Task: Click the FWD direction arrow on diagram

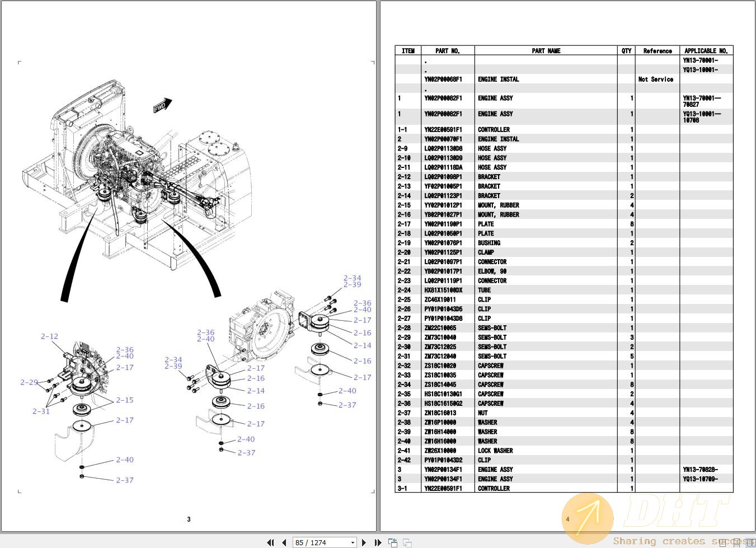Action: 163,105
